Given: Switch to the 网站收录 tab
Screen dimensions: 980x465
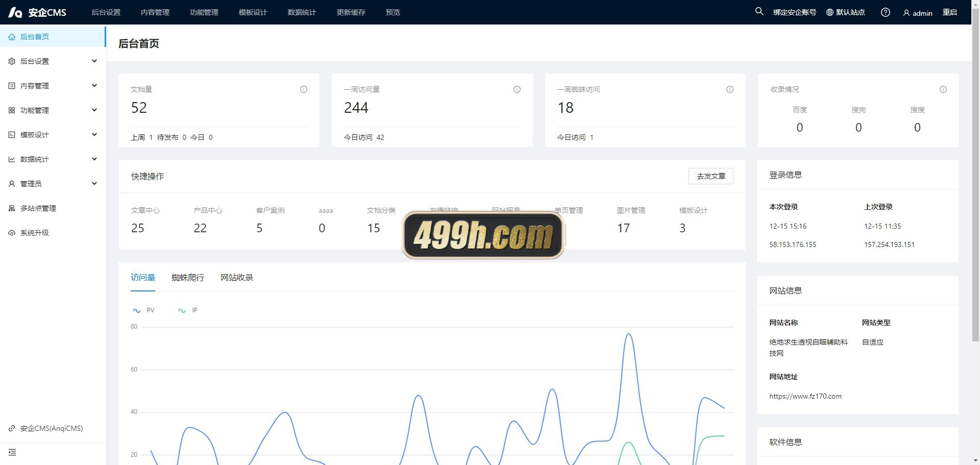Looking at the screenshot, I should [237, 277].
